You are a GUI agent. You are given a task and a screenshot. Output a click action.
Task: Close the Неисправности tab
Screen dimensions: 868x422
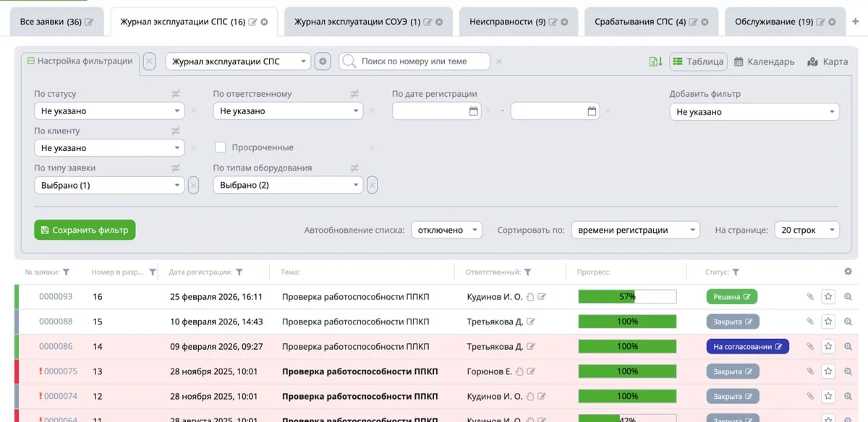tap(564, 22)
